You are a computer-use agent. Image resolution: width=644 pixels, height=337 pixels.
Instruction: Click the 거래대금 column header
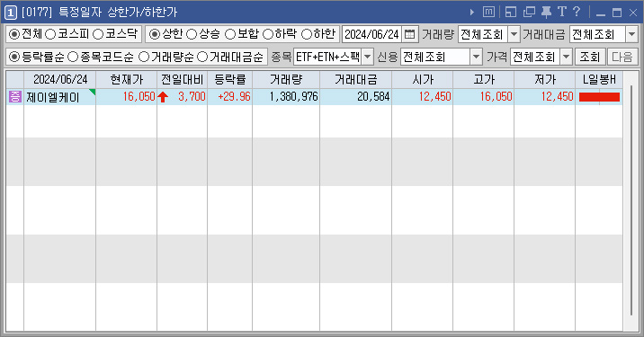355,80
